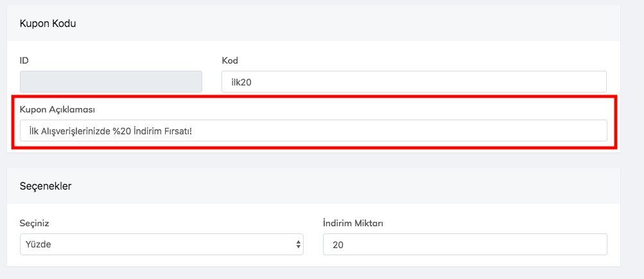This screenshot has width=644, height=279.
Task: Click the Kod label above the code field
Action: [230, 60]
